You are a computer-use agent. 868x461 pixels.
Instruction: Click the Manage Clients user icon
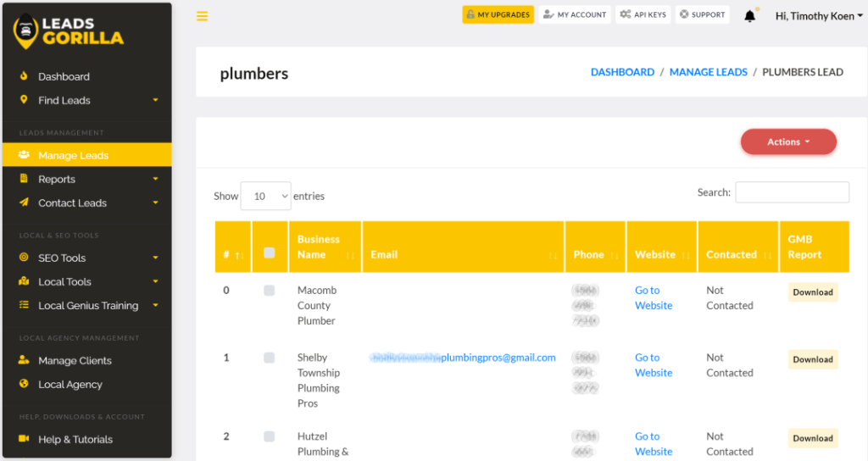click(x=24, y=359)
